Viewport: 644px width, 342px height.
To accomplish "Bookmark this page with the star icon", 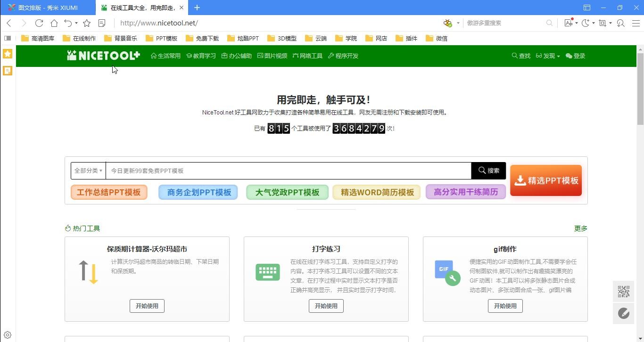I will [87, 23].
